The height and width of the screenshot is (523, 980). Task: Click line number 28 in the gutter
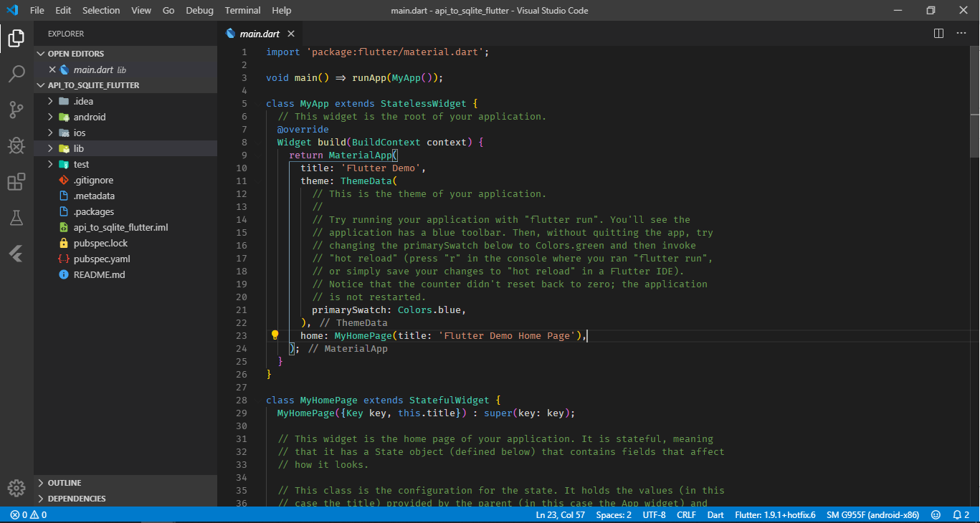pyautogui.click(x=241, y=400)
